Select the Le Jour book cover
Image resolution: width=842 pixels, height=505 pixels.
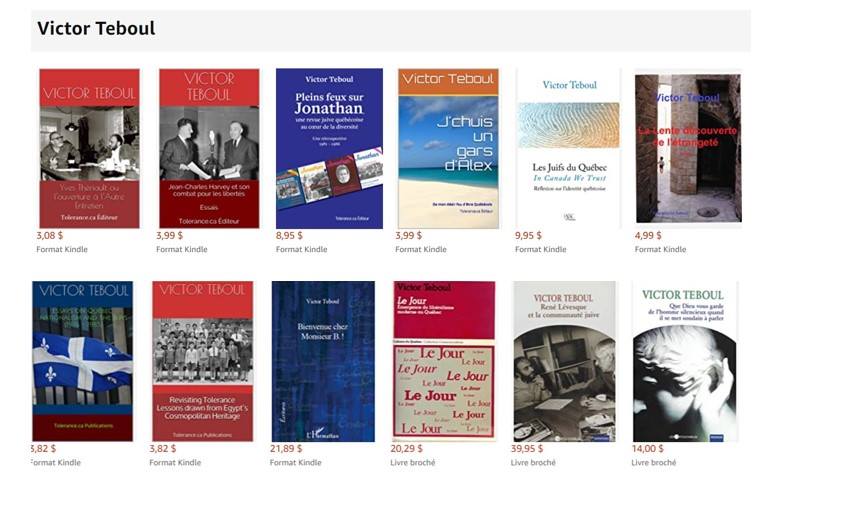pos(444,359)
